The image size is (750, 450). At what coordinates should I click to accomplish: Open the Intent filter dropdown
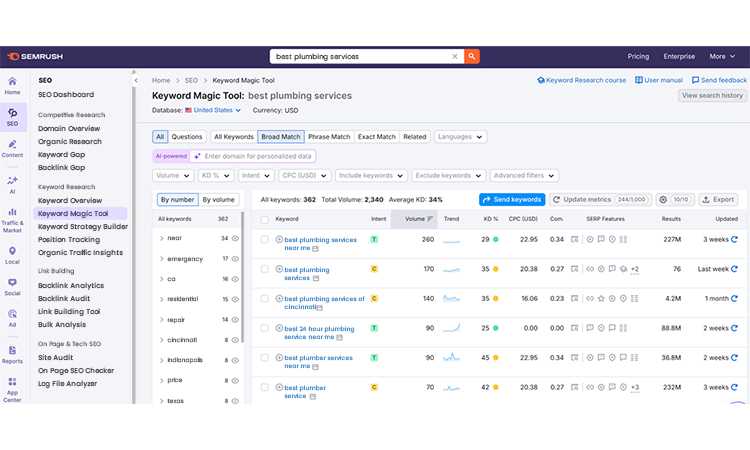(256, 176)
